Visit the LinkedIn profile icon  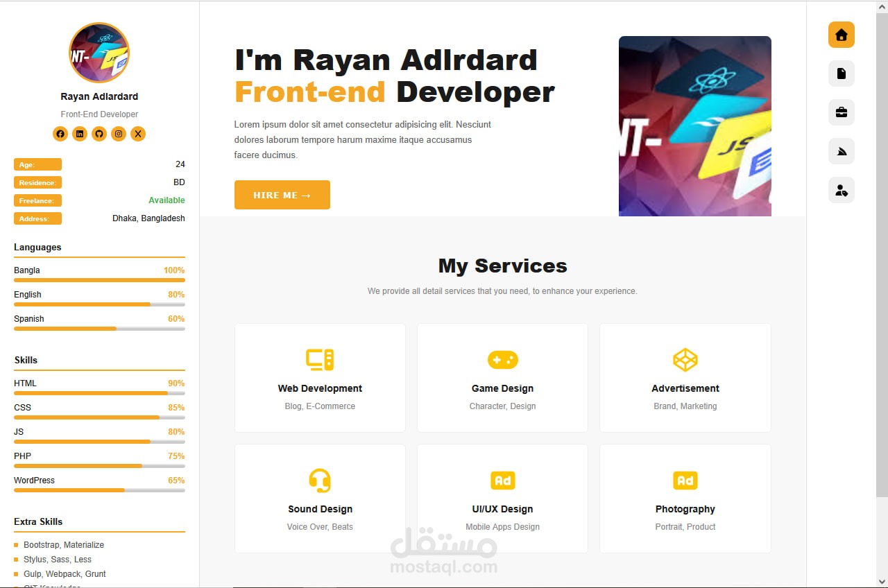80,134
